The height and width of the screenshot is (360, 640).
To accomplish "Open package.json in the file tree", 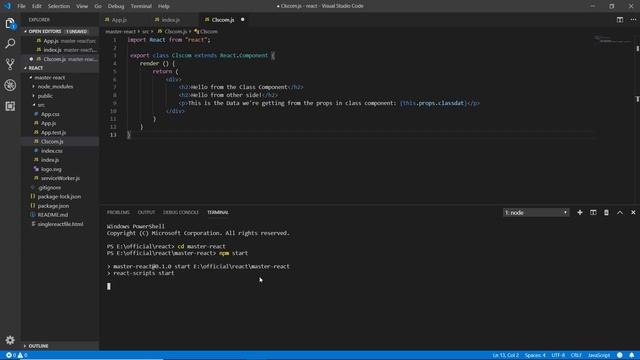I will pos(53,206).
